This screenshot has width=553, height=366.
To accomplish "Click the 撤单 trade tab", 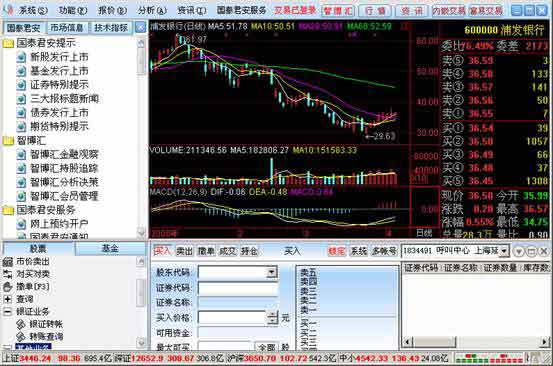I will [x=206, y=251].
